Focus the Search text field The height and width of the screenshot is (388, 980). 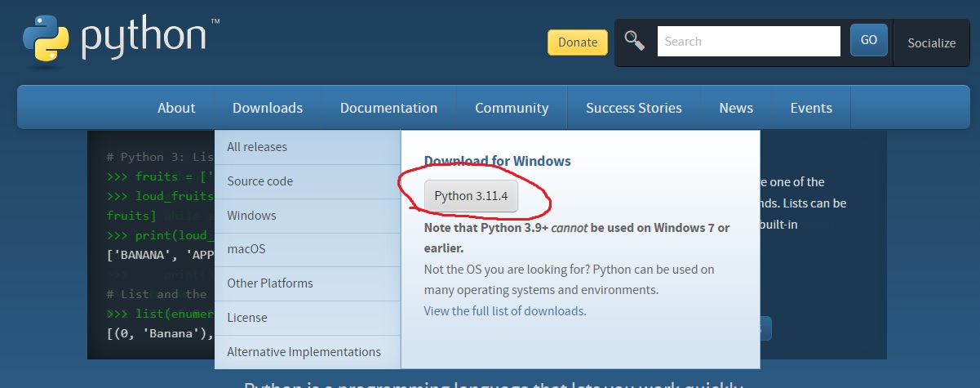coord(748,41)
